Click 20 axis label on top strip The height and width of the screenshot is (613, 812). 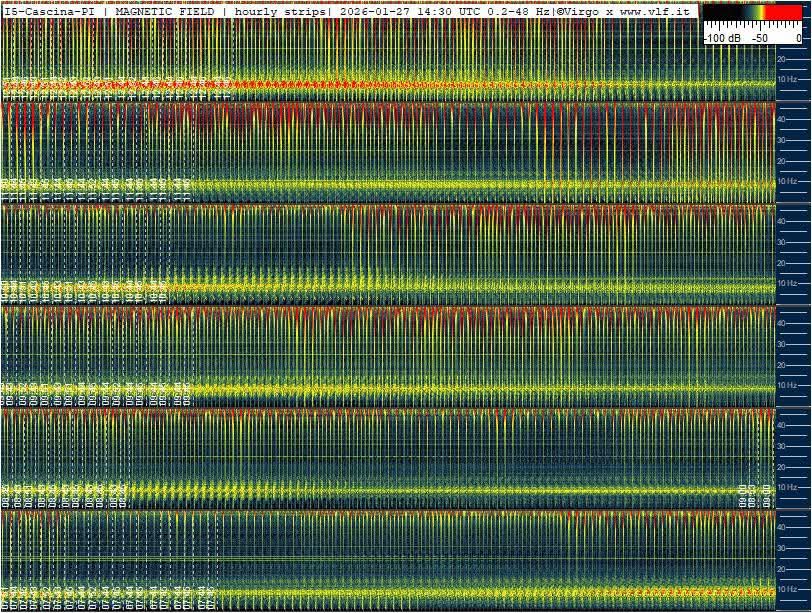point(782,59)
